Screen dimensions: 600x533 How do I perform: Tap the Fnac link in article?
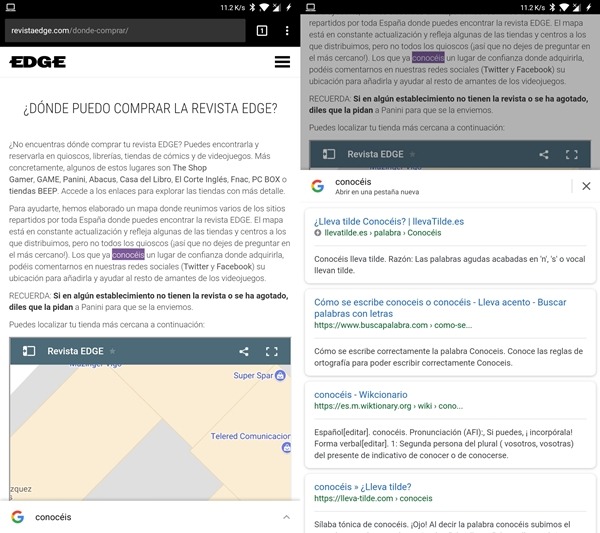click(x=239, y=179)
